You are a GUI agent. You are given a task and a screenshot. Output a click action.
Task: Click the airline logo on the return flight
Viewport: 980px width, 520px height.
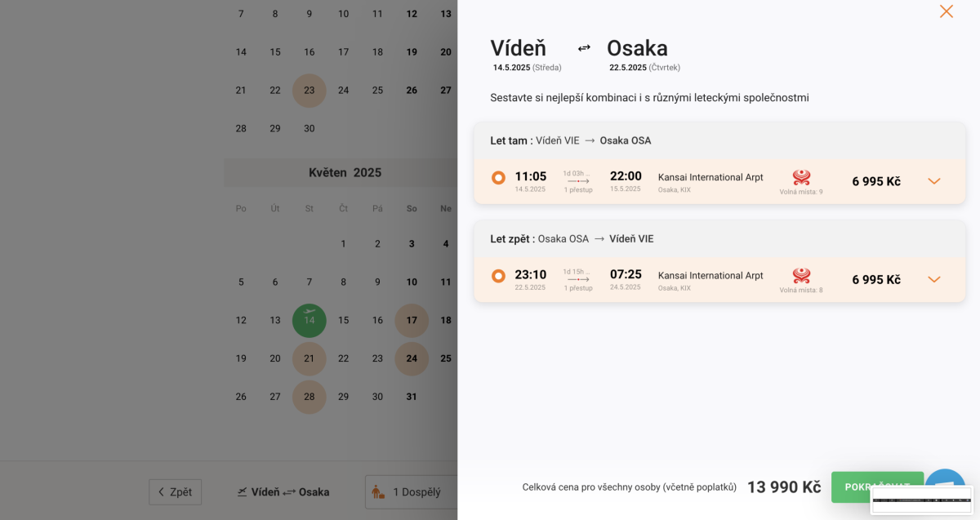801,275
